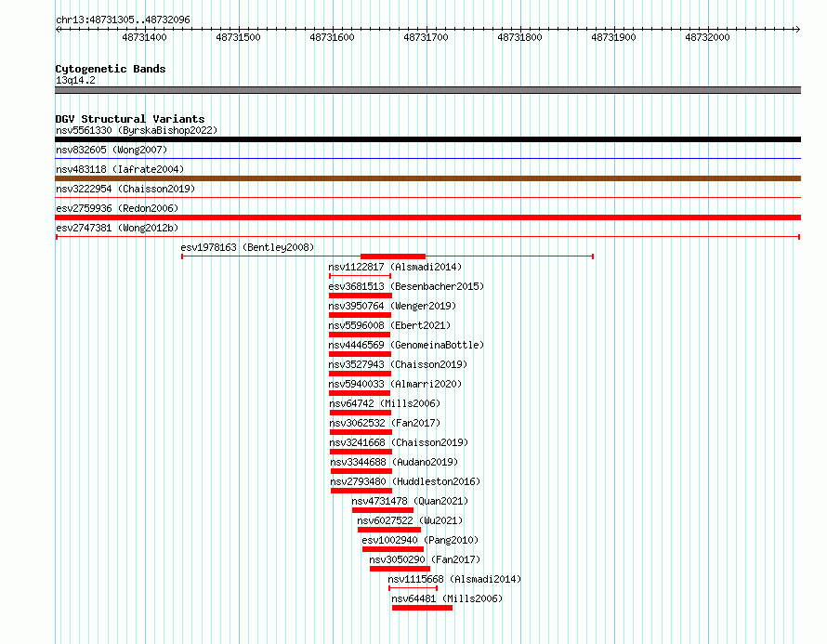827x644 pixels.
Task: Click ruler position 48731900
Action: (614, 37)
